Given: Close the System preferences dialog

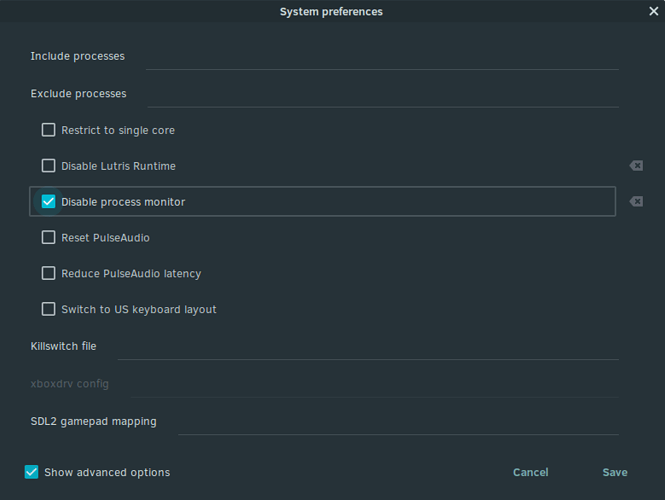Looking at the screenshot, I should click(x=654, y=11).
